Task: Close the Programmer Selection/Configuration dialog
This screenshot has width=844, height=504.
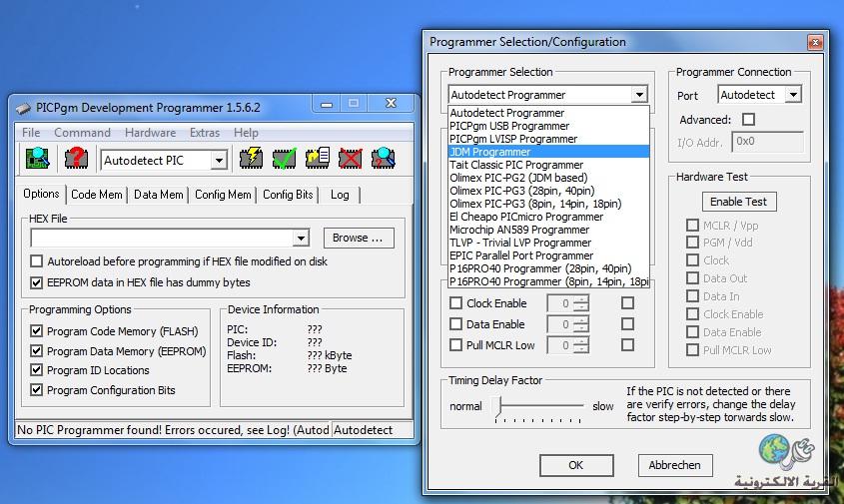Action: 815,42
